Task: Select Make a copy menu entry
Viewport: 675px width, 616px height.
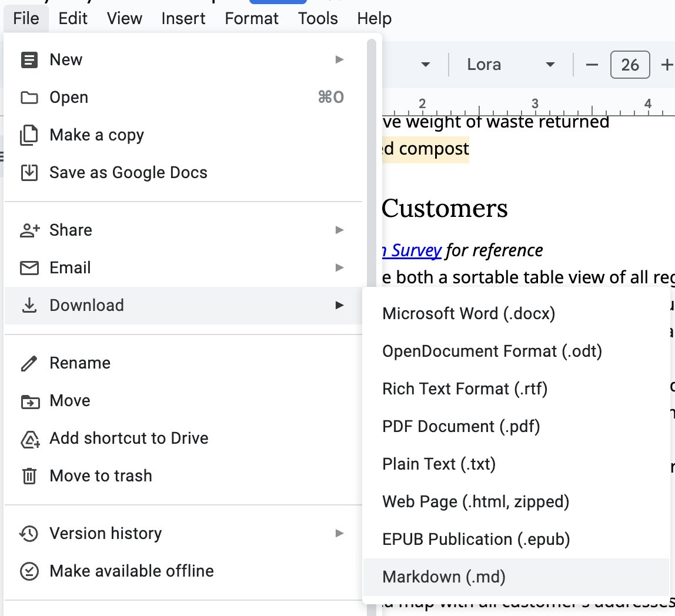Action: pos(183,135)
